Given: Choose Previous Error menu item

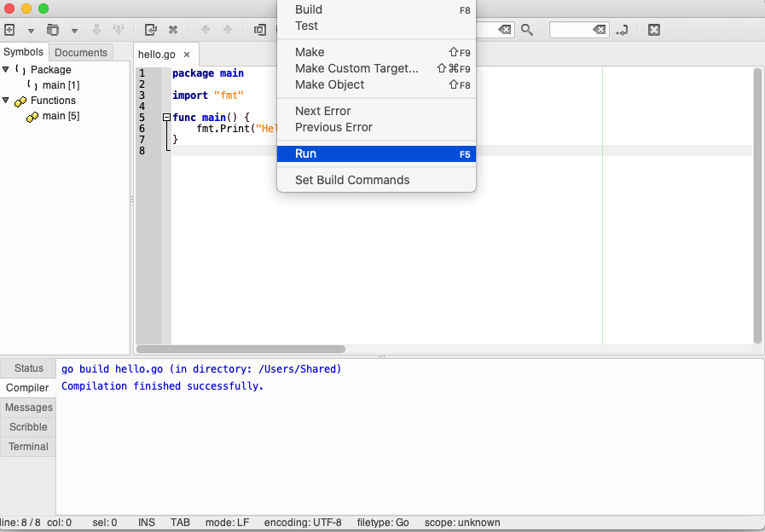Looking at the screenshot, I should [376, 127].
